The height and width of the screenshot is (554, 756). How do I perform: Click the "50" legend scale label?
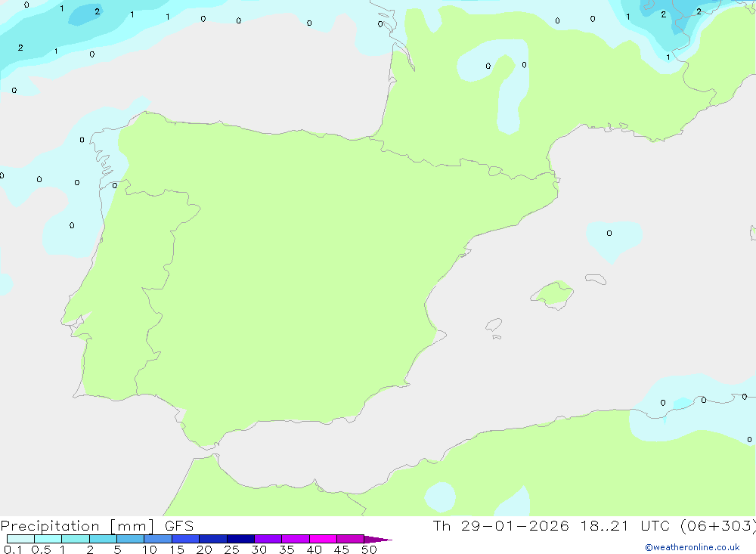tap(370, 549)
